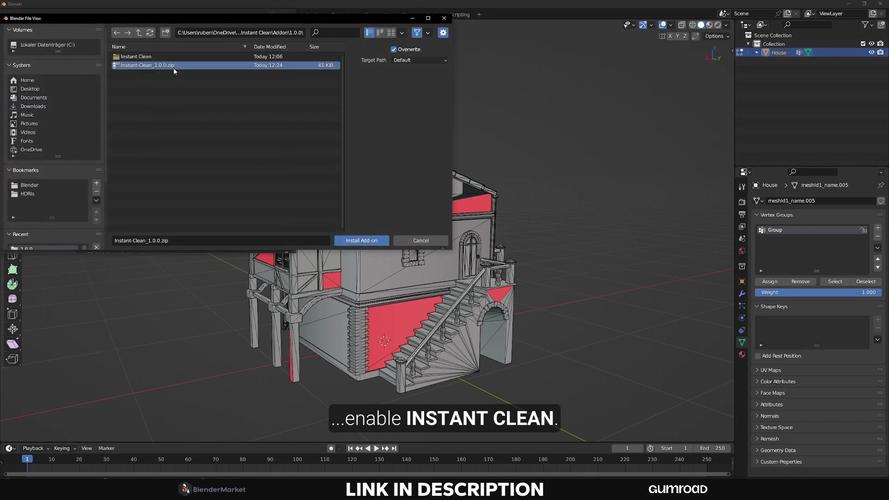Select solid viewport shading mode
The image size is (889, 500).
[x=701, y=25]
